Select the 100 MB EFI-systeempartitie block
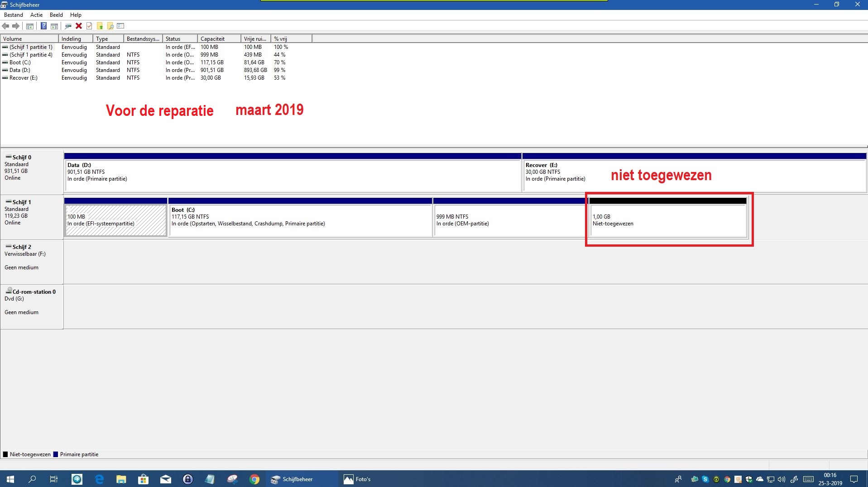This screenshot has width=868, height=487. (x=115, y=220)
